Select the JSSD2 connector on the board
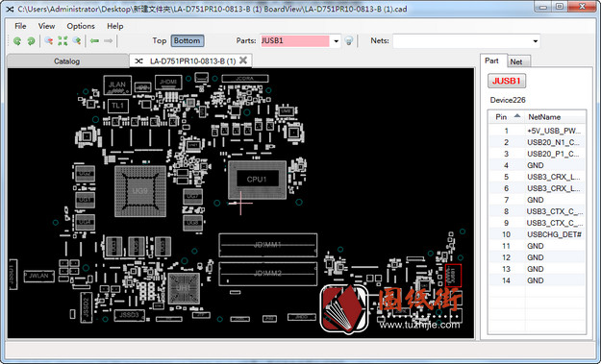This screenshot has width=601, height=364. [86, 307]
